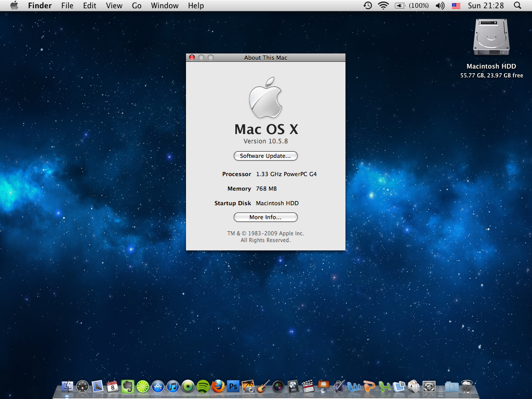This screenshot has height=399, width=532.
Task: Open the lime slice app in Dock
Action: (x=143, y=386)
